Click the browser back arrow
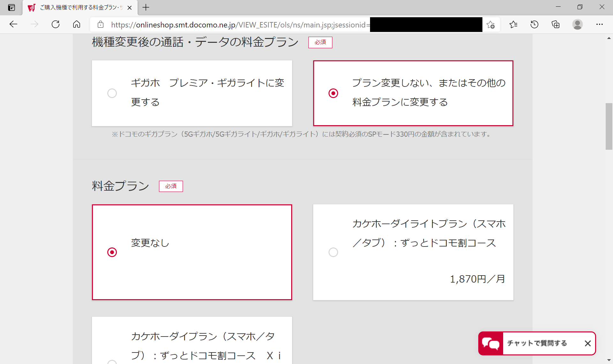The height and width of the screenshot is (364, 613). (13, 24)
